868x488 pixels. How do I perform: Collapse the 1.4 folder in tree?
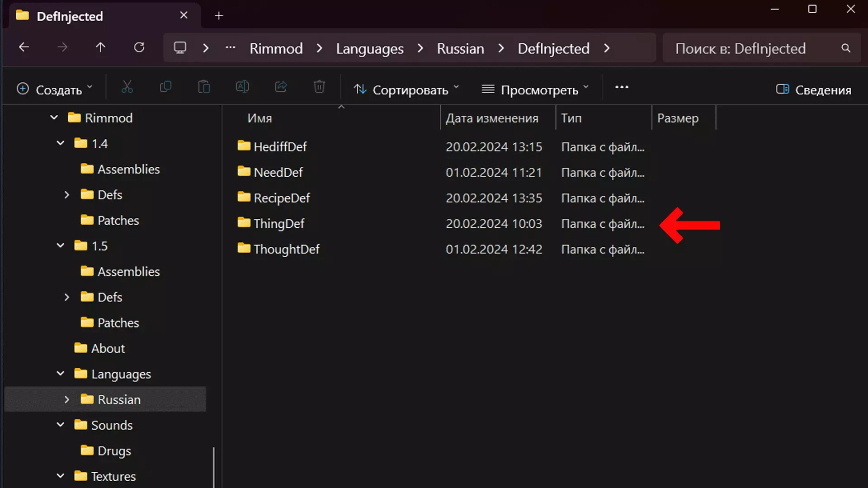pyautogui.click(x=61, y=143)
